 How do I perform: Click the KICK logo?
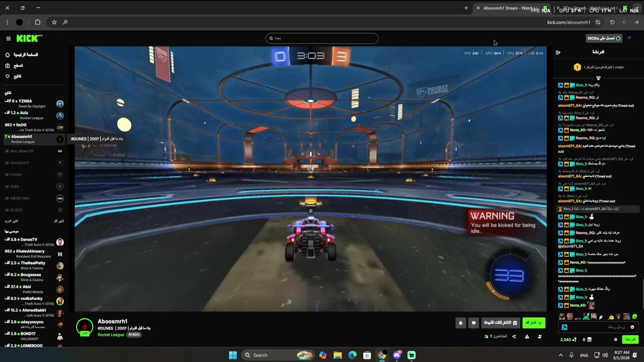click(x=29, y=38)
